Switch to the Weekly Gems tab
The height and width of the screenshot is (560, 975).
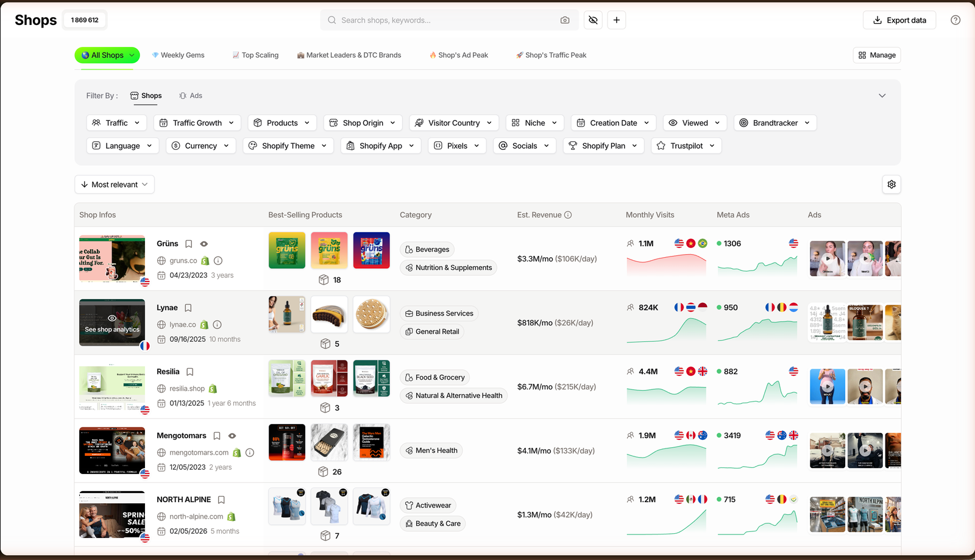tap(178, 55)
